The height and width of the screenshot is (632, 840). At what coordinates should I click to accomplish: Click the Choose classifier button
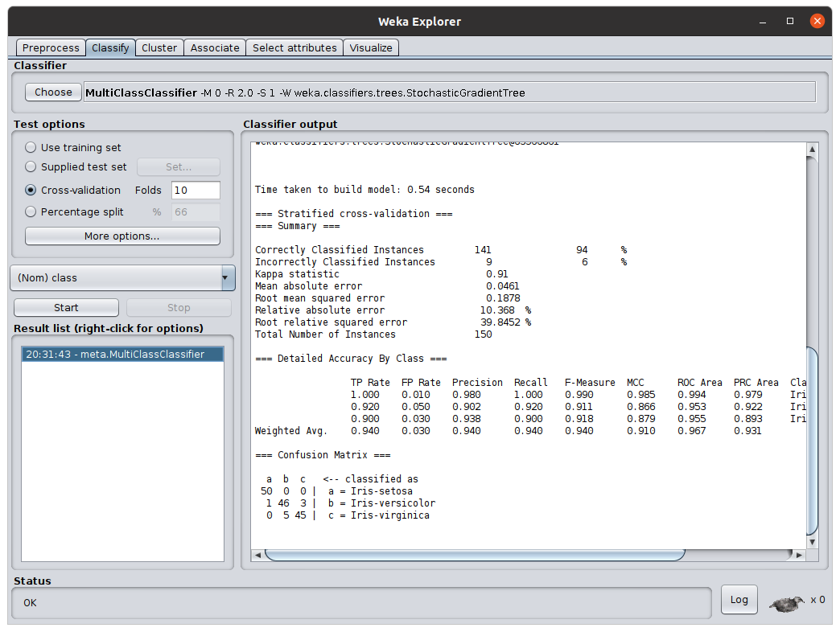53,92
